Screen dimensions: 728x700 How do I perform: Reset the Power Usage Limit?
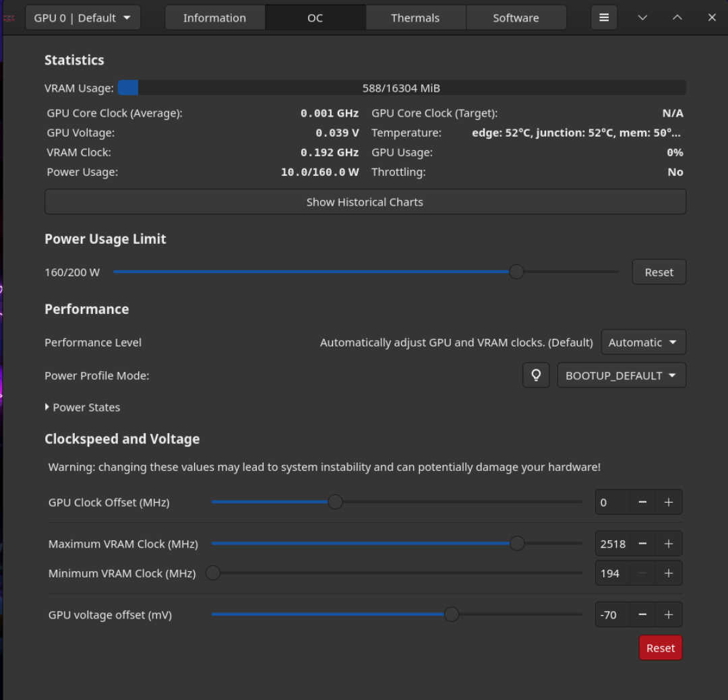tap(659, 272)
